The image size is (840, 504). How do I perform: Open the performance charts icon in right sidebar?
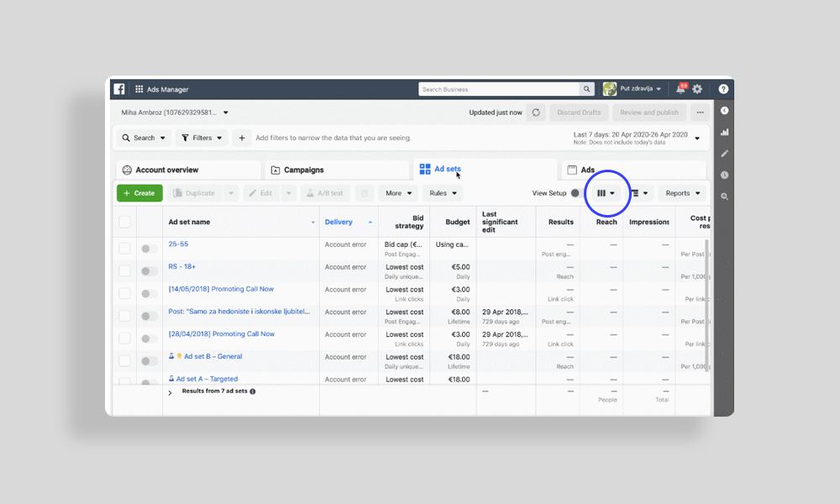pos(724,132)
